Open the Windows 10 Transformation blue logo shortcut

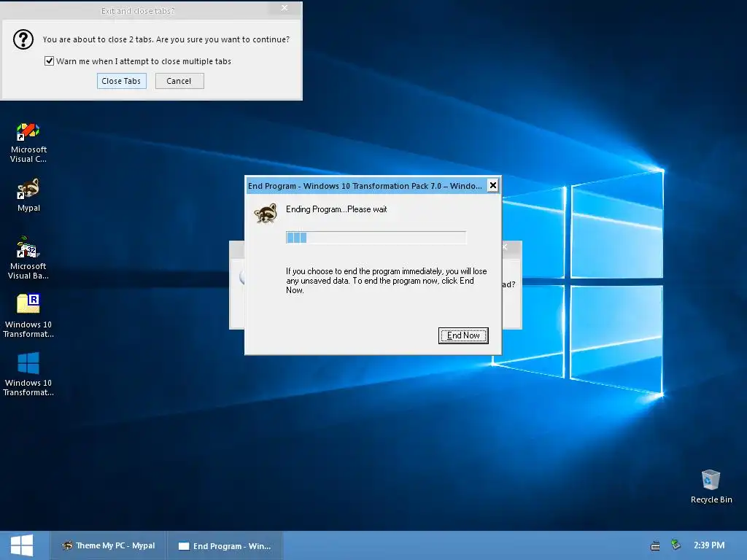click(28, 374)
